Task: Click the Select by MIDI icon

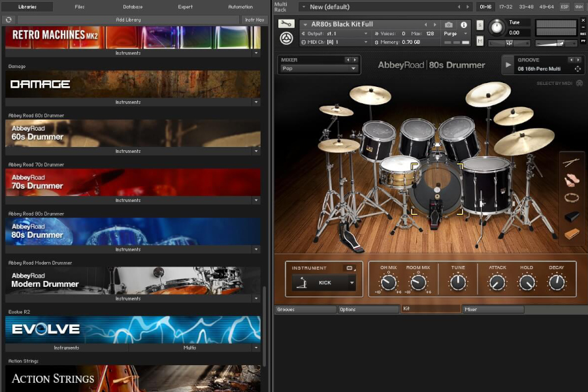Action: (580, 83)
